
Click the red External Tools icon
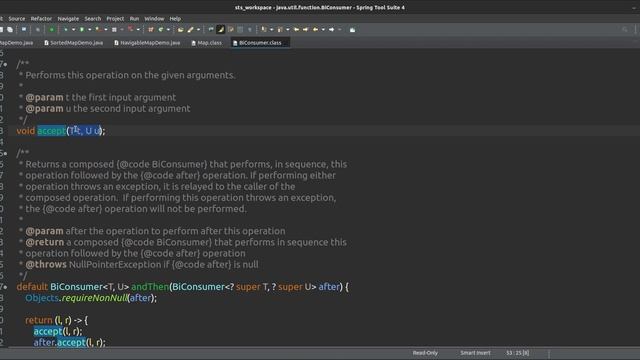pos(131,29)
